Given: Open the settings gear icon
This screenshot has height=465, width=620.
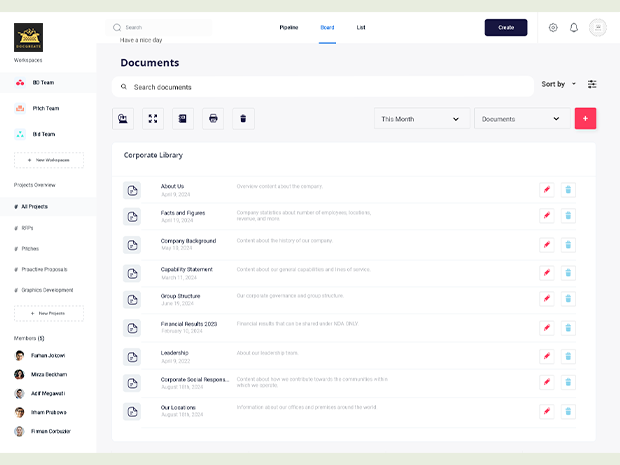Looking at the screenshot, I should (x=553, y=28).
